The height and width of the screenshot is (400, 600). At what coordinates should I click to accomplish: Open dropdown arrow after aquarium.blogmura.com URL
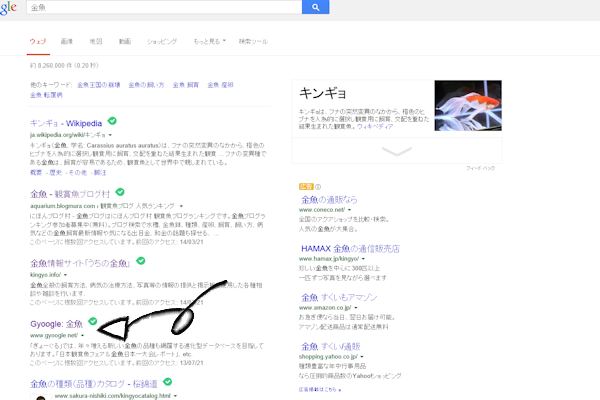coord(181,206)
